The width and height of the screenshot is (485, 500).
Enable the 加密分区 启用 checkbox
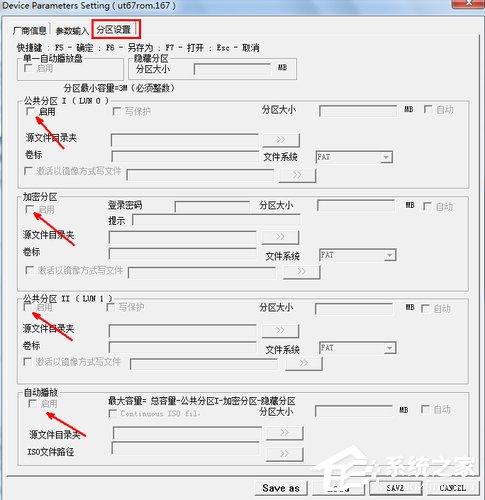click(30, 209)
